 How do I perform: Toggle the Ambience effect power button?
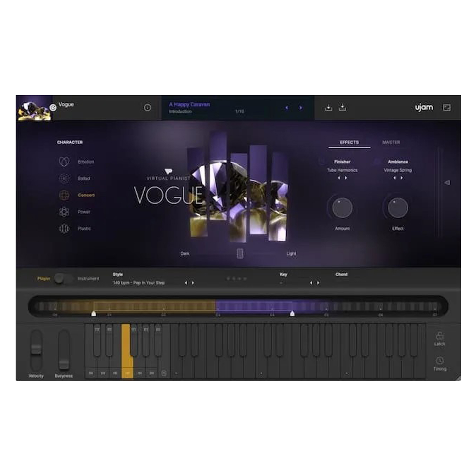pyautogui.click(x=377, y=162)
